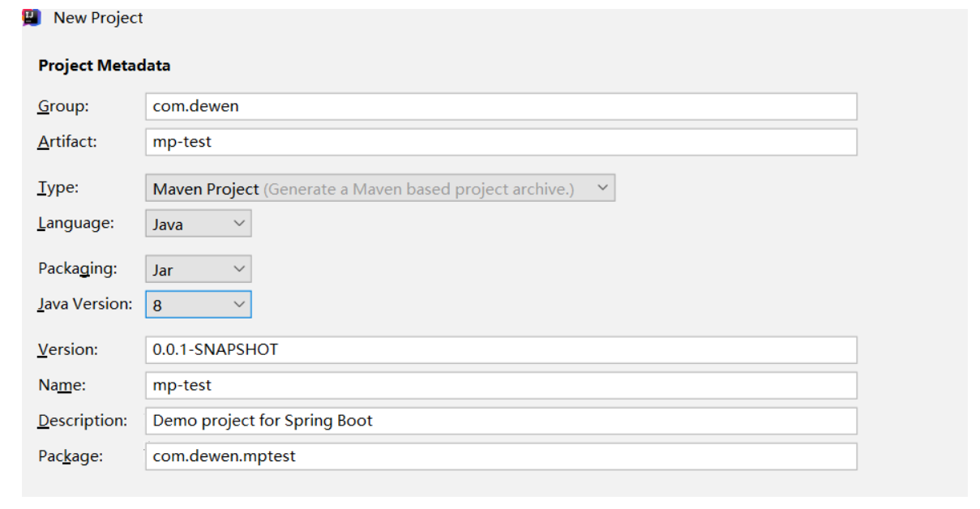The height and width of the screenshot is (509, 980).
Task: Expand the Packaging dropdown showing Jar
Action: [198, 269]
